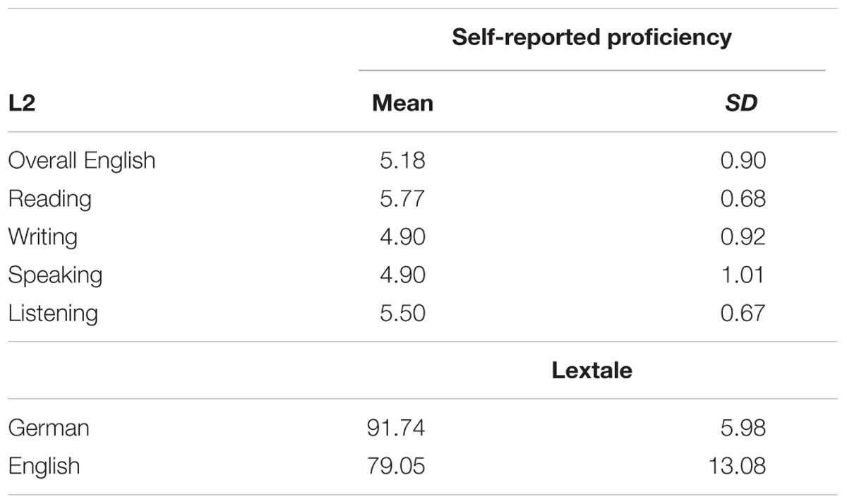Screen dimensions: 847x504
Task: Select the 'Reading' row label
Action: [x=50, y=199]
